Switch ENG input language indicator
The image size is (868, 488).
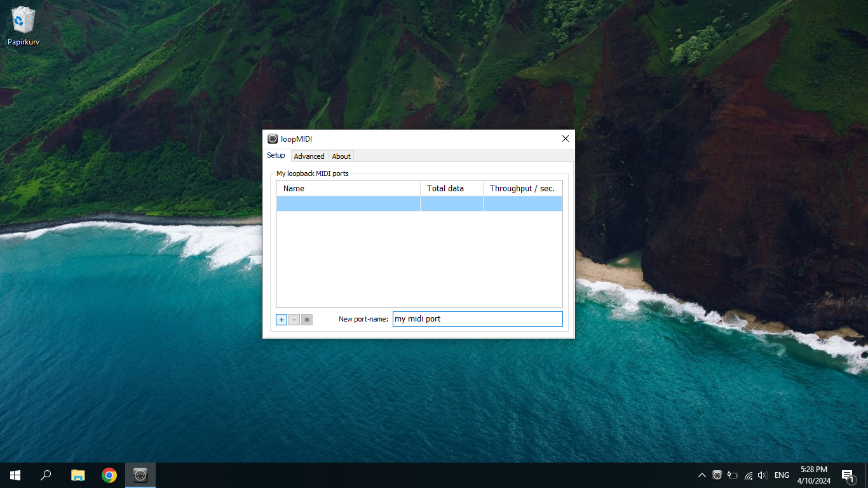[782, 475]
